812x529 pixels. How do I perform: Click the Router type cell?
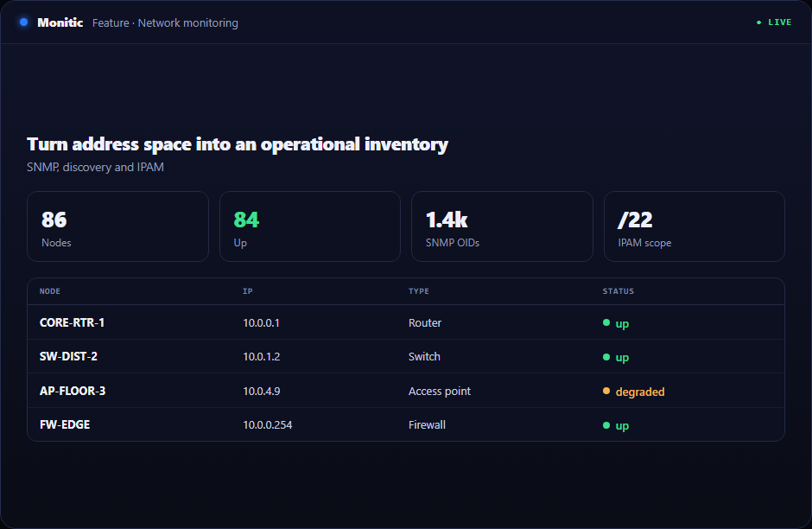point(425,322)
